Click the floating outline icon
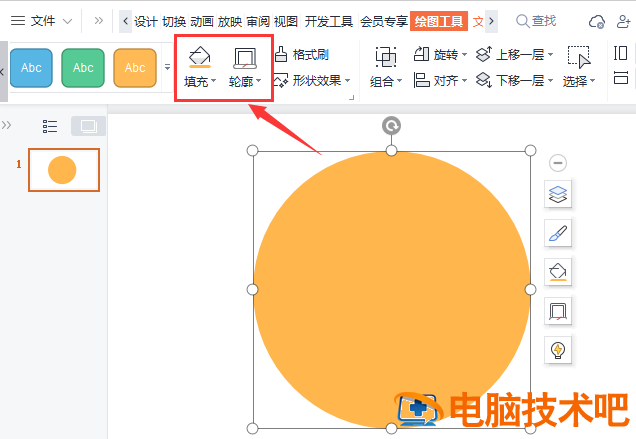The height and width of the screenshot is (439, 636). pos(558,311)
